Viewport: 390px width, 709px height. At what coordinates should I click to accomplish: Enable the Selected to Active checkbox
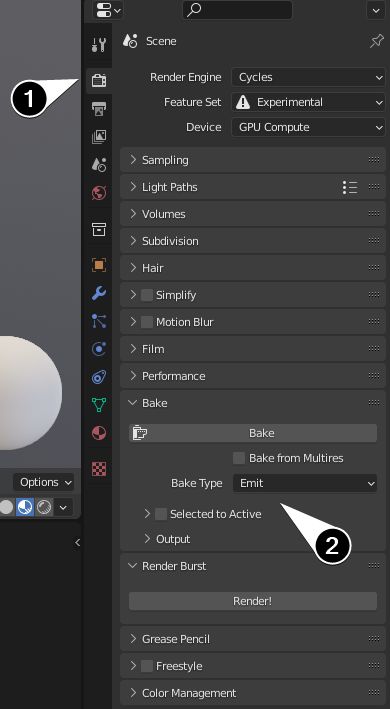[161, 514]
